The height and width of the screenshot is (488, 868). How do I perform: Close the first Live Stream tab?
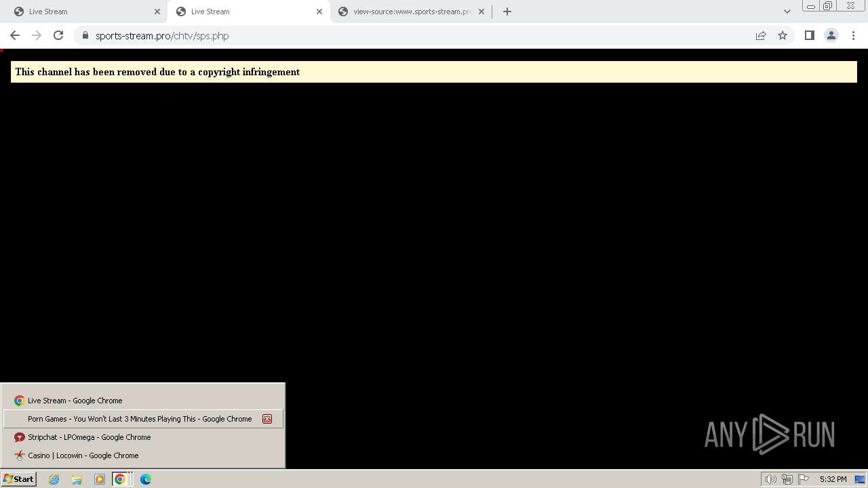point(157,12)
